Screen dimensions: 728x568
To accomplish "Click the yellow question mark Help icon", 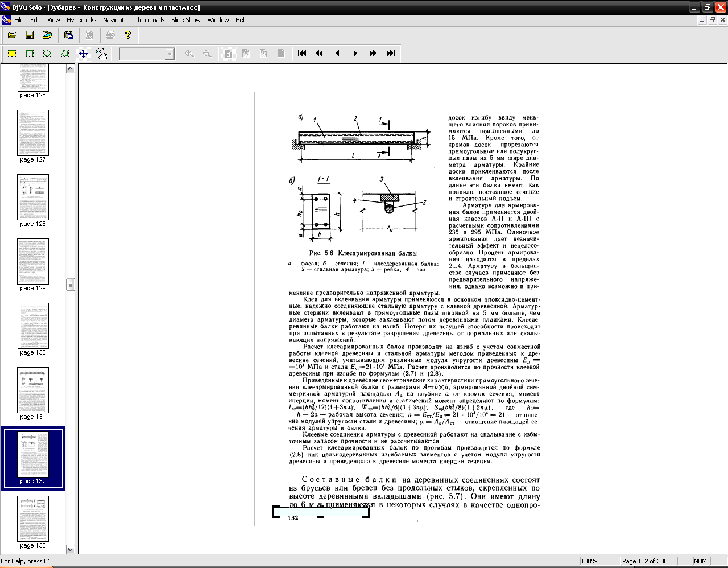I will pos(128,35).
